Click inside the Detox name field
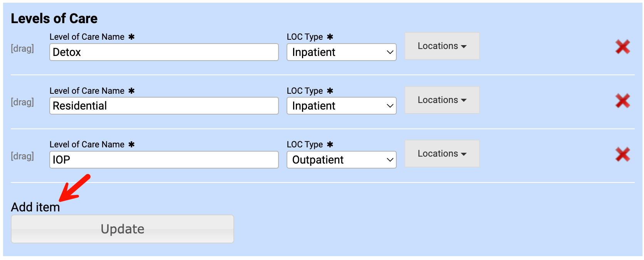The height and width of the screenshot is (260, 644). 164,52
